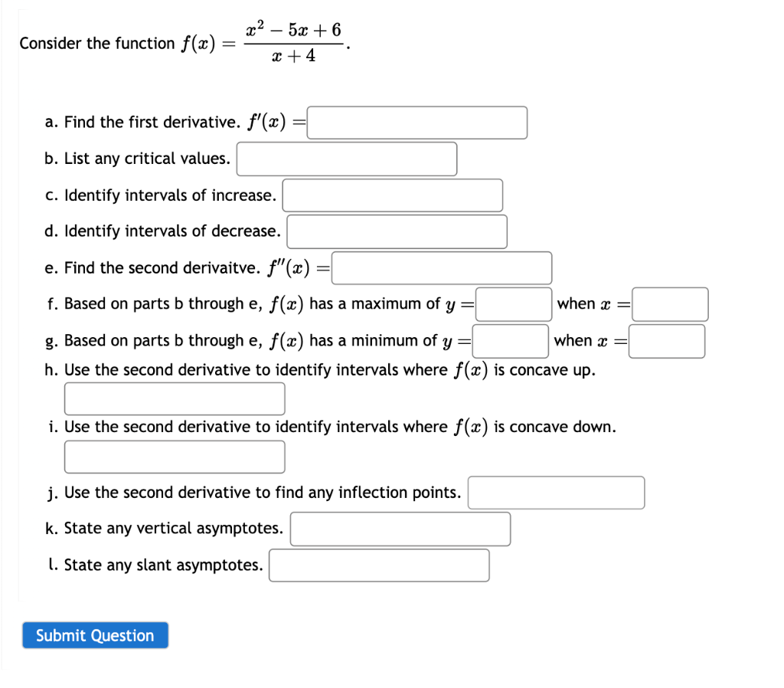
Task: Click the minimum x value input box
Action: tap(666, 341)
